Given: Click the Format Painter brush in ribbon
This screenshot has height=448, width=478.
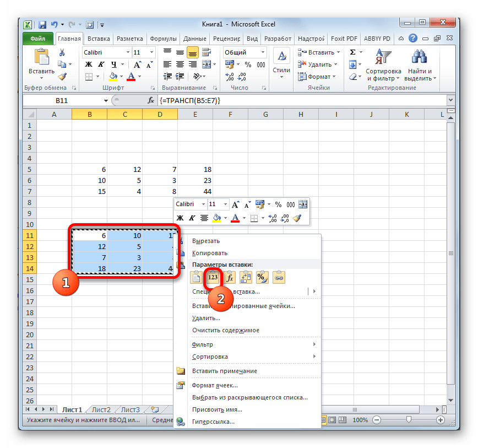Looking at the screenshot, I should click(x=62, y=77).
